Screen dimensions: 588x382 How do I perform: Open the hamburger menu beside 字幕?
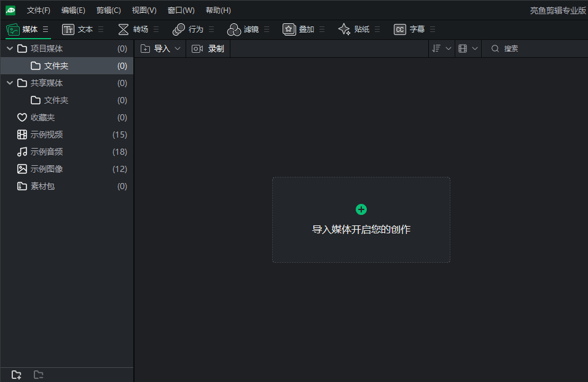click(x=433, y=29)
